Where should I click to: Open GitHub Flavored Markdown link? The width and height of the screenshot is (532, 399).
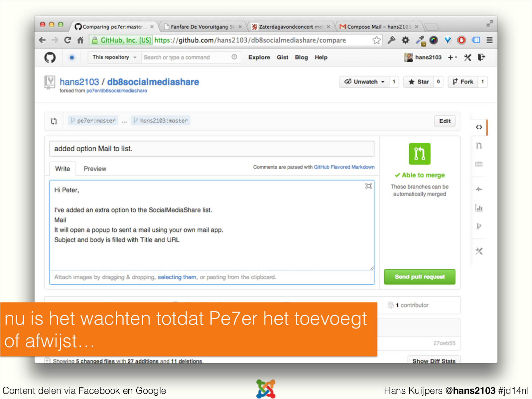(344, 167)
